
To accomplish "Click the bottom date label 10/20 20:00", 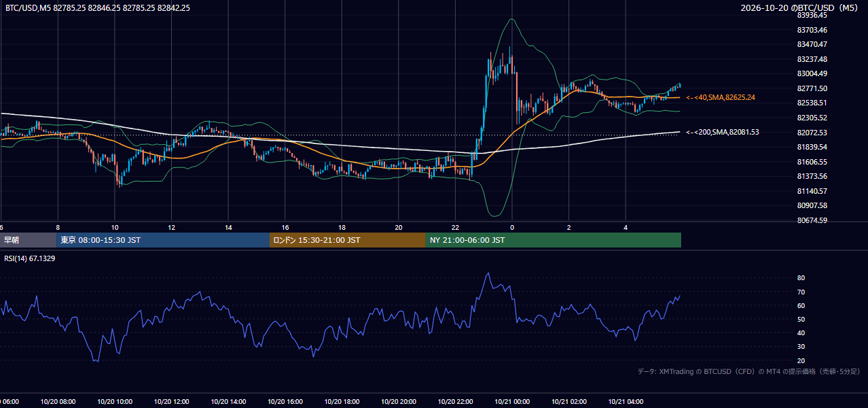I will [x=399, y=402].
